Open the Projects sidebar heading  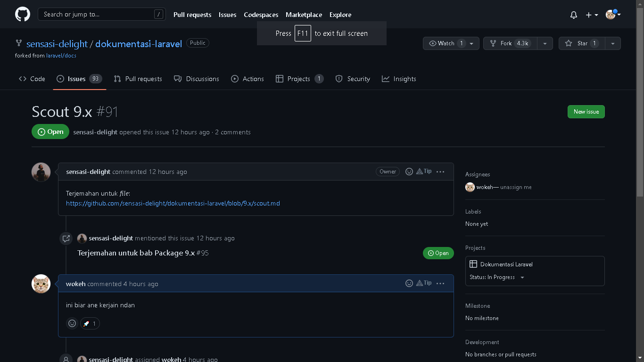click(475, 248)
